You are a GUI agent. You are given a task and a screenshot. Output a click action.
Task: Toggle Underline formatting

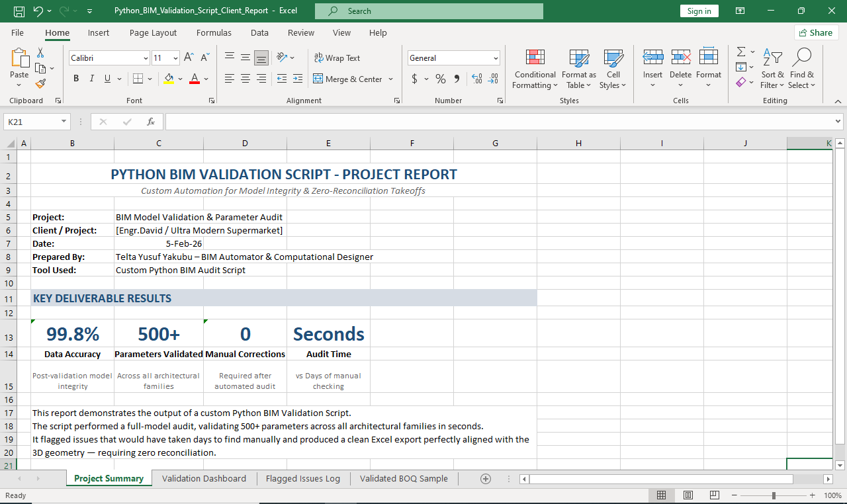[108, 79]
